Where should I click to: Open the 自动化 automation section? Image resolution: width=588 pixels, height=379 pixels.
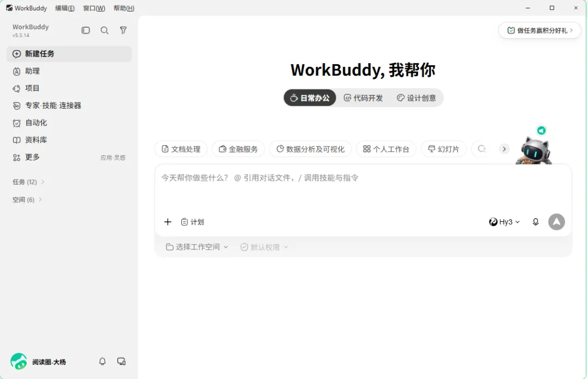pyautogui.click(x=69, y=123)
